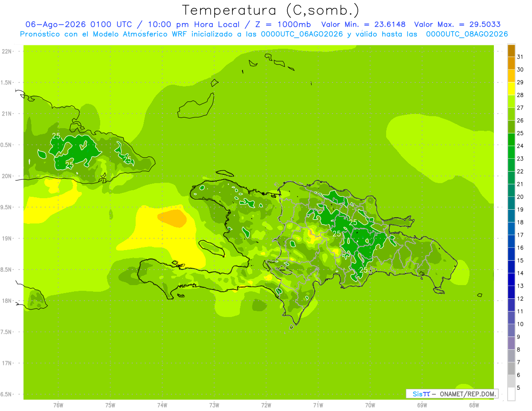Click latitude axis label "1.5N"

pyautogui.click(x=7, y=82)
